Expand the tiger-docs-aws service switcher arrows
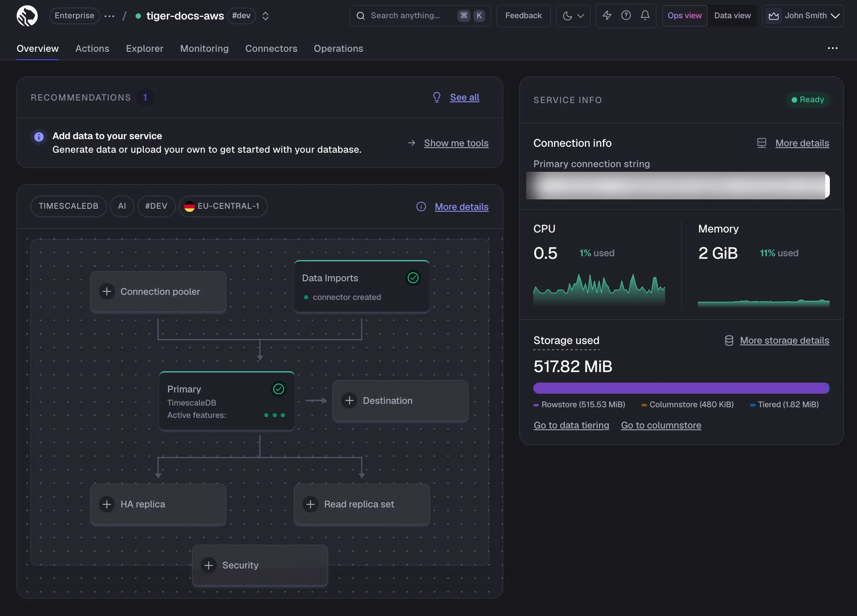The height and width of the screenshot is (616, 857). (x=266, y=16)
